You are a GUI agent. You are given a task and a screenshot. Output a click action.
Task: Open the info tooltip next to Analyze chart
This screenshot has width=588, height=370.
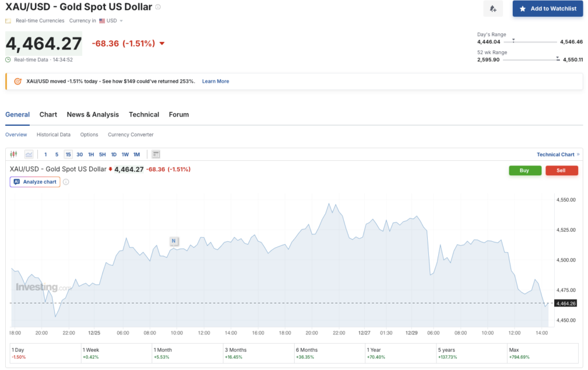[x=65, y=182]
